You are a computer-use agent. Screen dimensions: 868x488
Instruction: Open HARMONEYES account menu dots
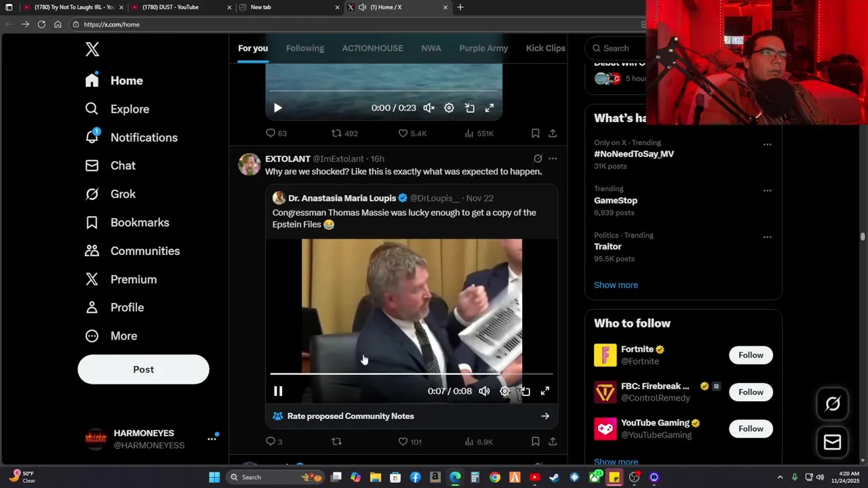[212, 439]
